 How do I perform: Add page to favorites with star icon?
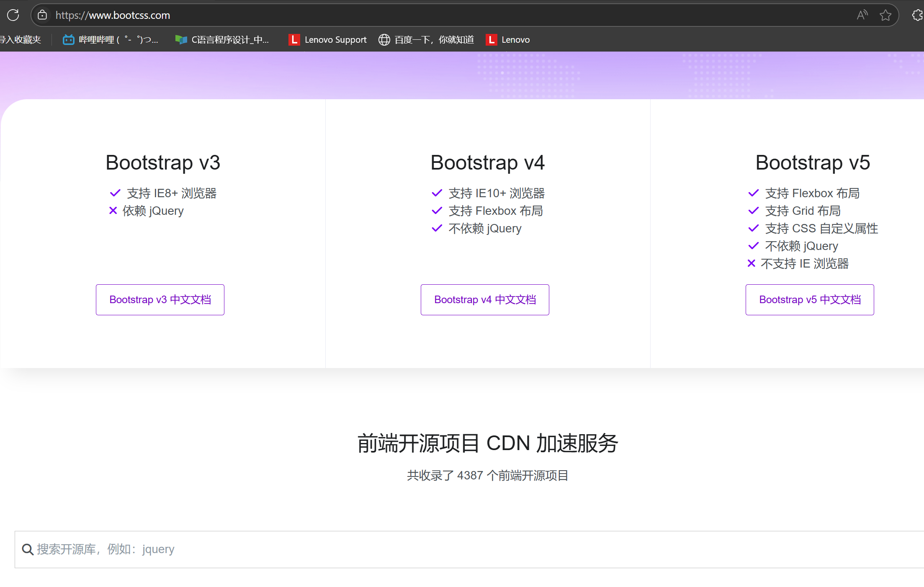coord(885,15)
